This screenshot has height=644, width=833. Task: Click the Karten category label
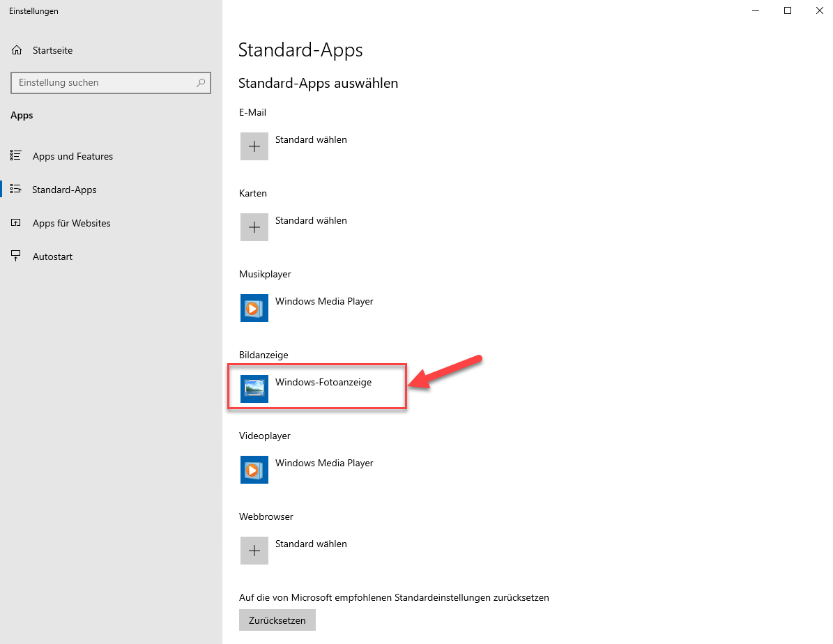[x=253, y=193]
